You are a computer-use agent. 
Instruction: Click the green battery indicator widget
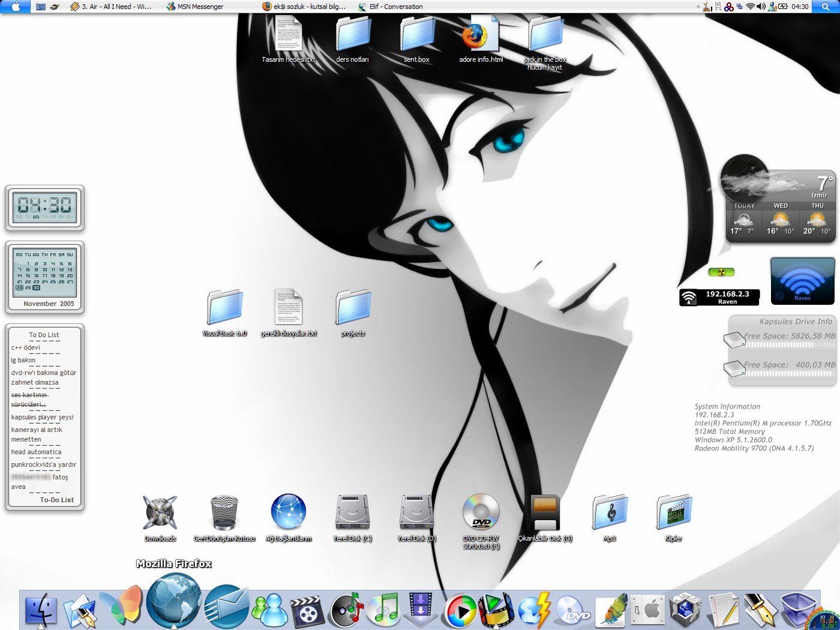[721, 272]
